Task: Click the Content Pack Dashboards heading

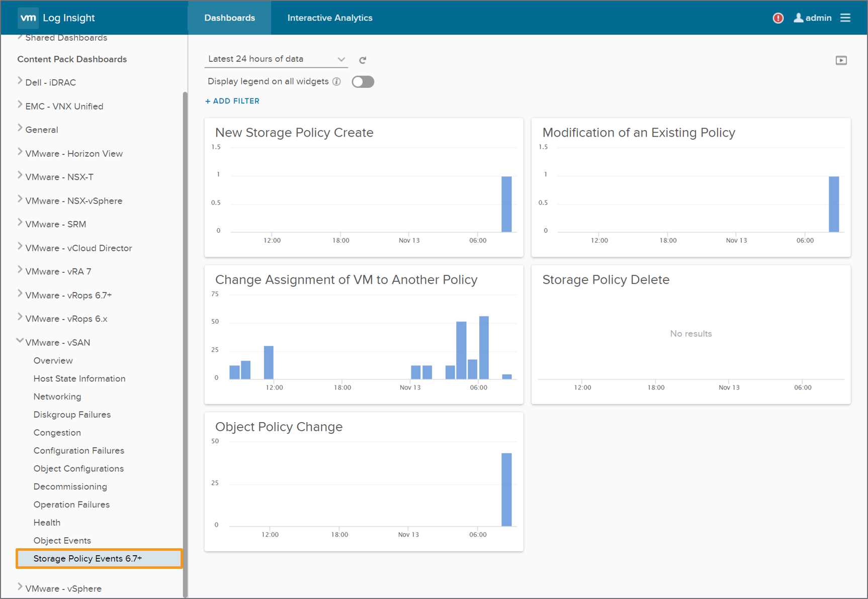Action: 72,59
